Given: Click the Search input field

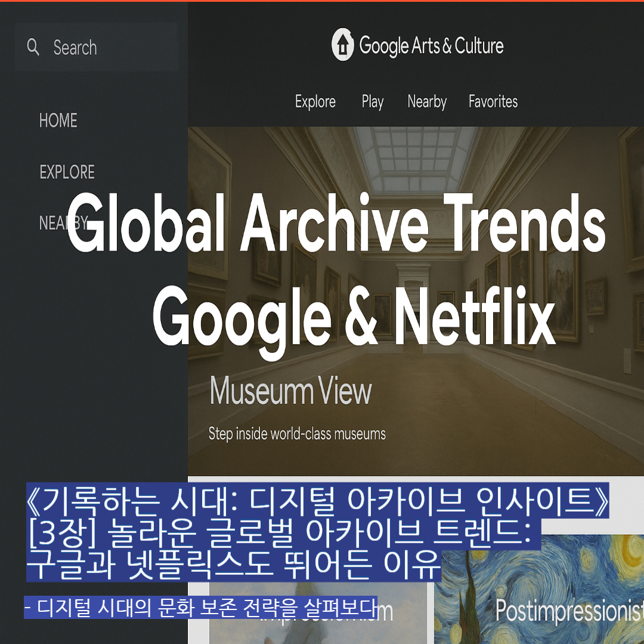Looking at the screenshot, I should click(97, 47).
